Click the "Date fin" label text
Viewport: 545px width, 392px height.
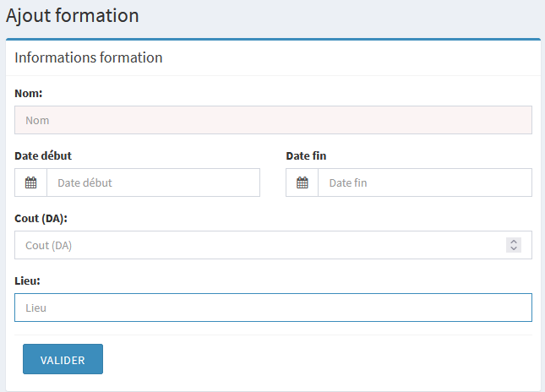click(306, 155)
